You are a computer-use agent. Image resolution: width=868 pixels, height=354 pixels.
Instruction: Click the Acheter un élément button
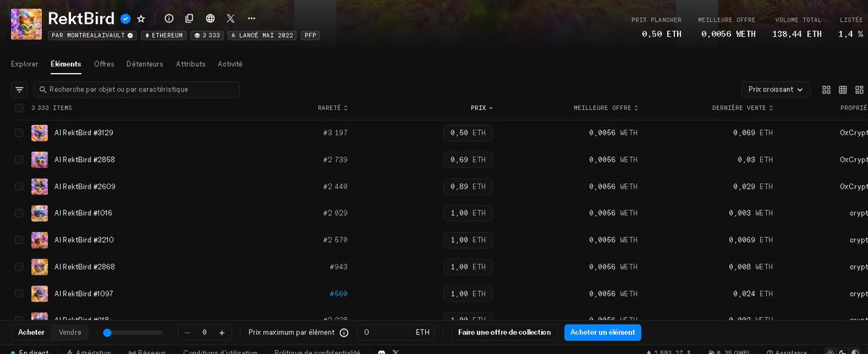[x=603, y=332]
